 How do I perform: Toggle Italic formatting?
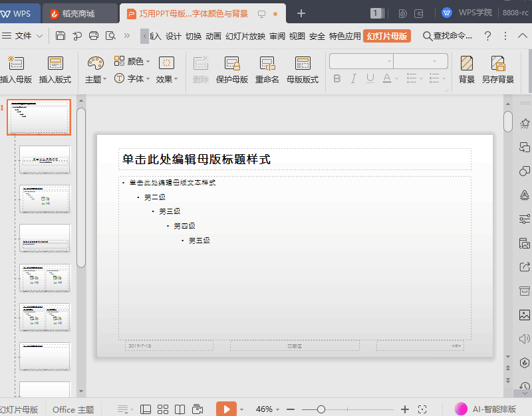pos(354,78)
